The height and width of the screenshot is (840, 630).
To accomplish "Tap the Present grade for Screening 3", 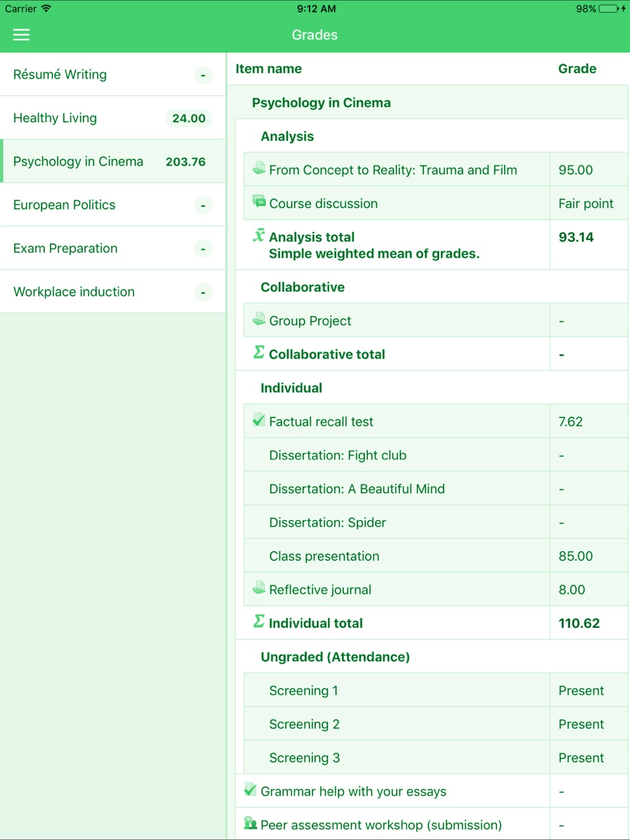I will click(x=581, y=758).
